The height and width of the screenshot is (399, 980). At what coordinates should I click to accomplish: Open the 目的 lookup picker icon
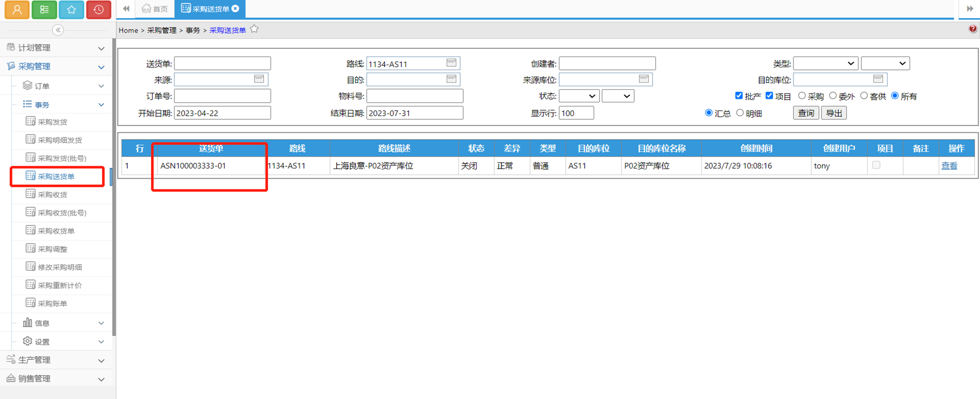[x=451, y=79]
